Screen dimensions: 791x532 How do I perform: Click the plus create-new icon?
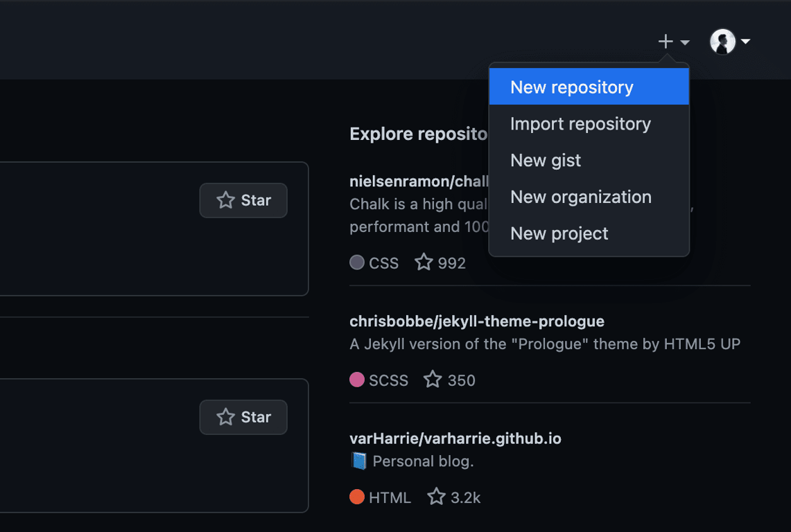pyautogui.click(x=666, y=42)
